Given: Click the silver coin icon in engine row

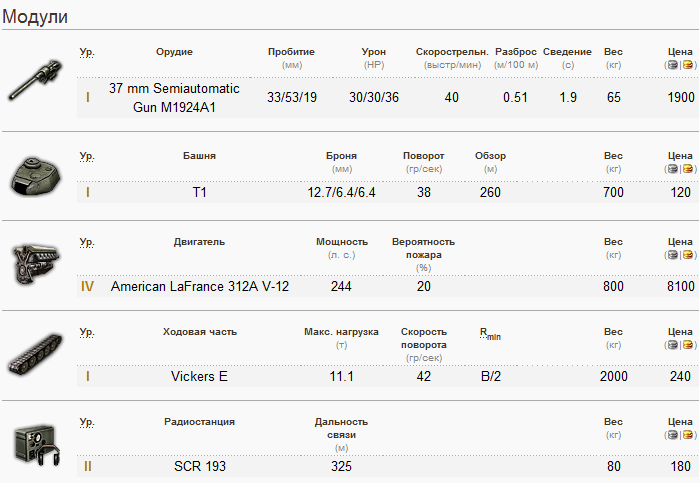Looking at the screenshot, I should (673, 255).
